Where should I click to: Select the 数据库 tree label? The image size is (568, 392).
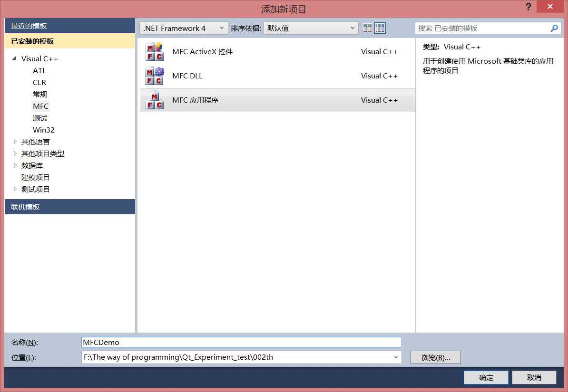[32, 165]
